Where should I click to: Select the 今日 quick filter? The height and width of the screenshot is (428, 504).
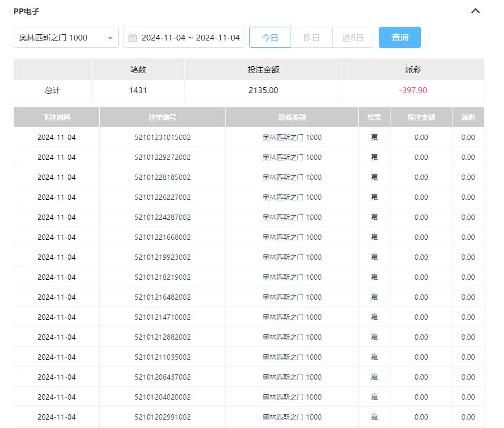(270, 38)
